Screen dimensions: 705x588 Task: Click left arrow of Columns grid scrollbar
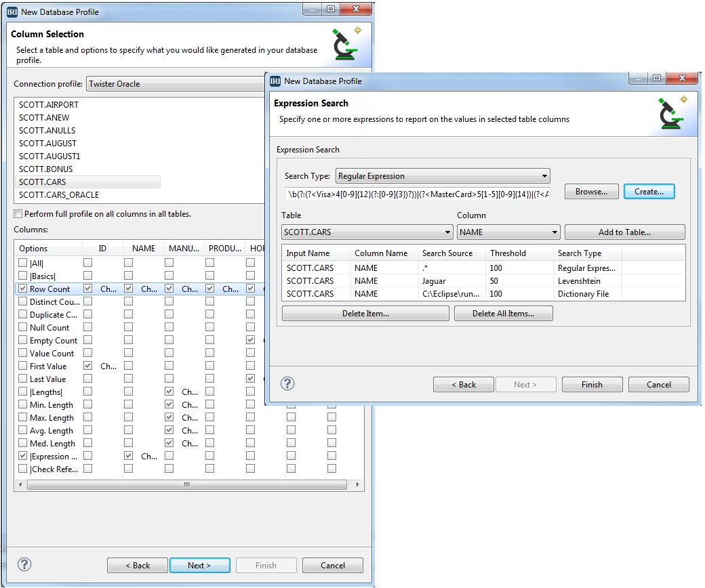[x=20, y=484]
